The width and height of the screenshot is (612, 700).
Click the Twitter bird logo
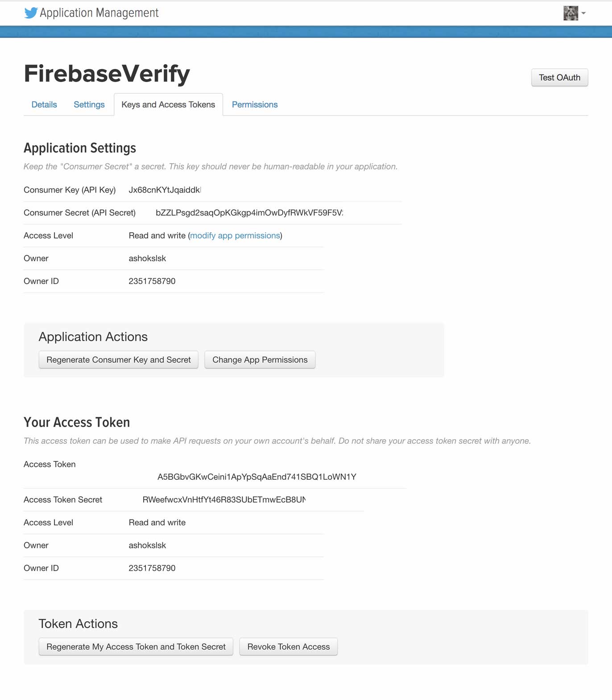31,13
